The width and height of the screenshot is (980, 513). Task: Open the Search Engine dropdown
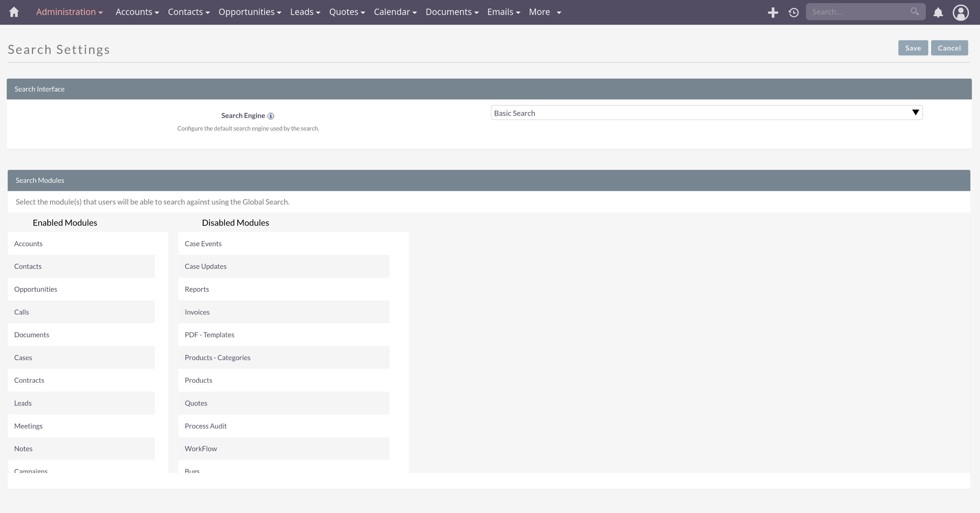707,113
